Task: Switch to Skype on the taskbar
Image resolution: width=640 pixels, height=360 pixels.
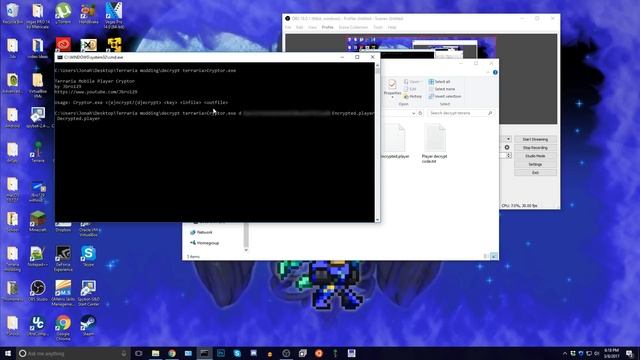Action: coord(237,353)
